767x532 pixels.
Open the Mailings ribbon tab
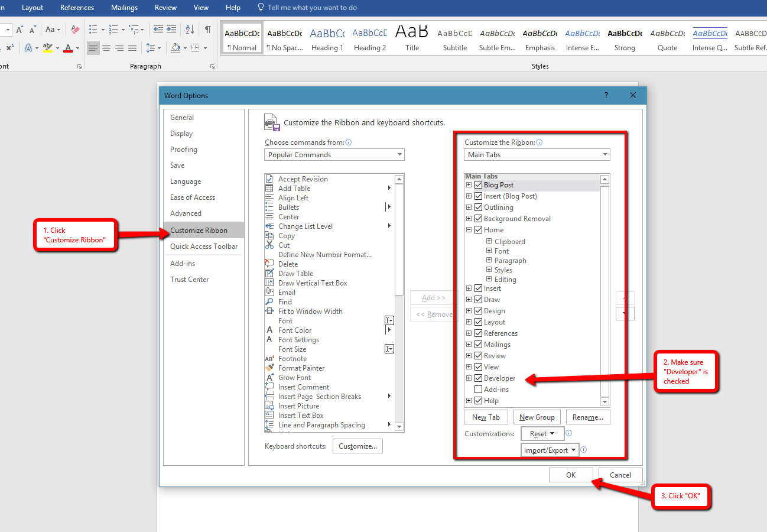(123, 8)
